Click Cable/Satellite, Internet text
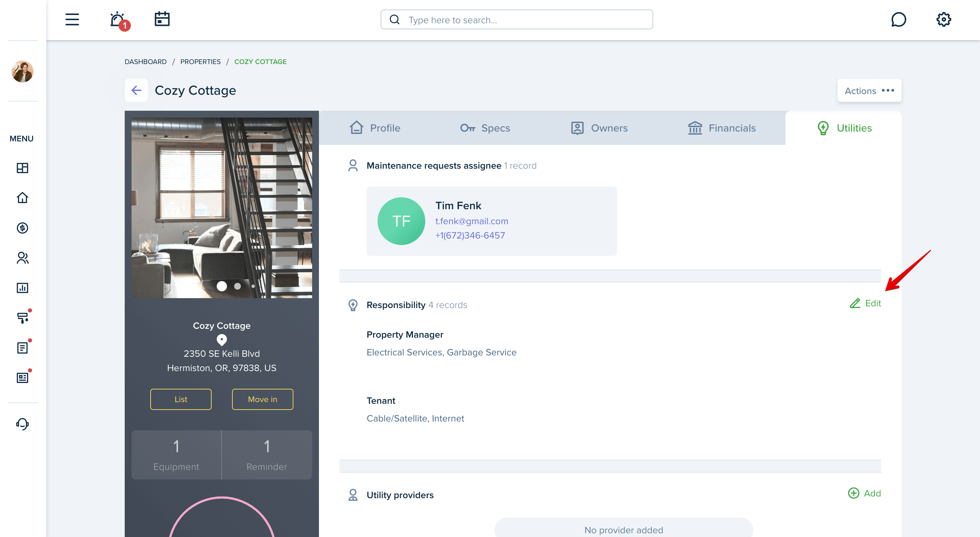Viewport: 980px width, 537px height. 415,418
